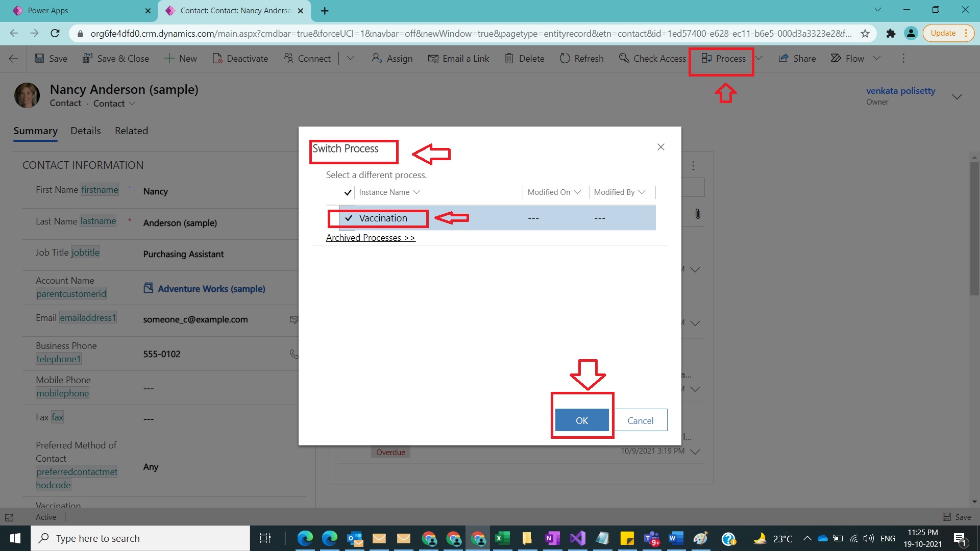Switch to the Details tab

pos(85,131)
